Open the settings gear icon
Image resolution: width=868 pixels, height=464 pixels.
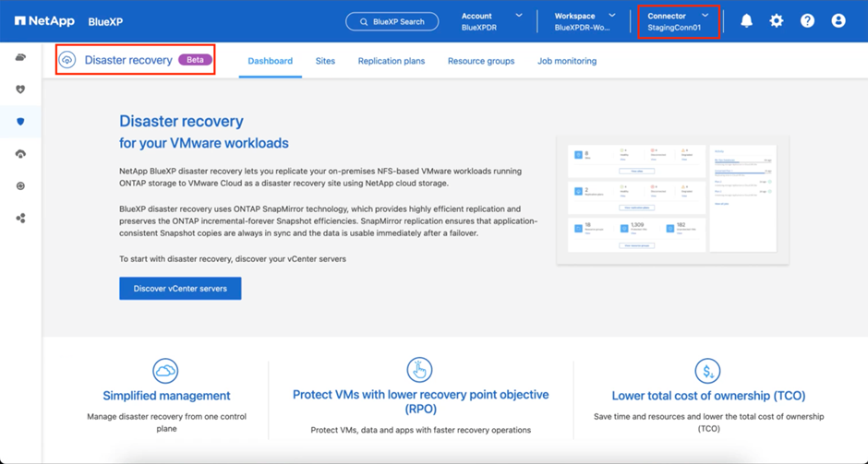tap(777, 21)
